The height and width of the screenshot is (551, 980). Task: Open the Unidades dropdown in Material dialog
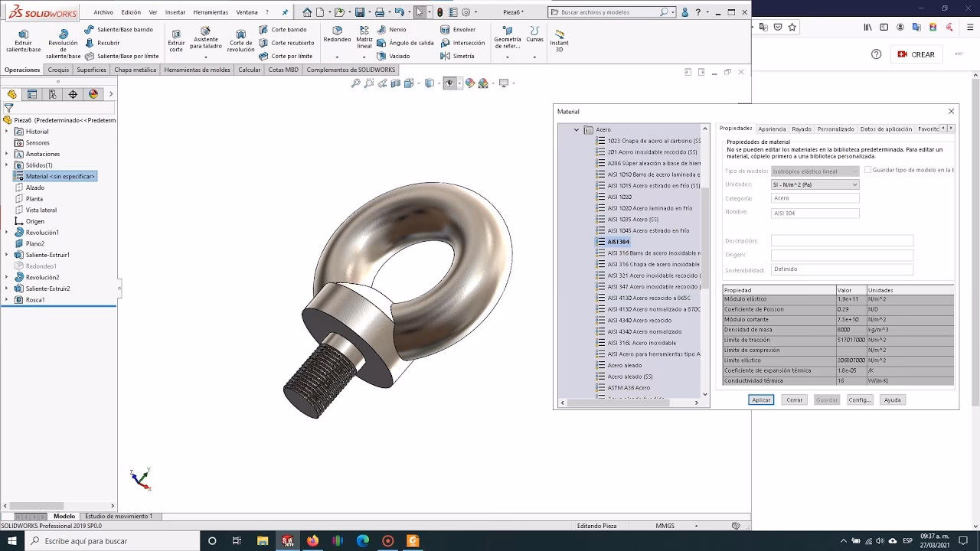[815, 184]
